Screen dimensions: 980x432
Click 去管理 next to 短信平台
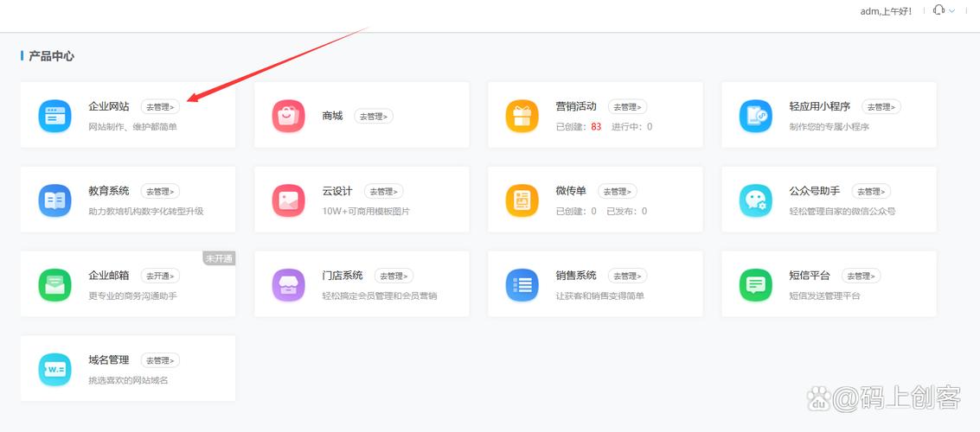862,276
